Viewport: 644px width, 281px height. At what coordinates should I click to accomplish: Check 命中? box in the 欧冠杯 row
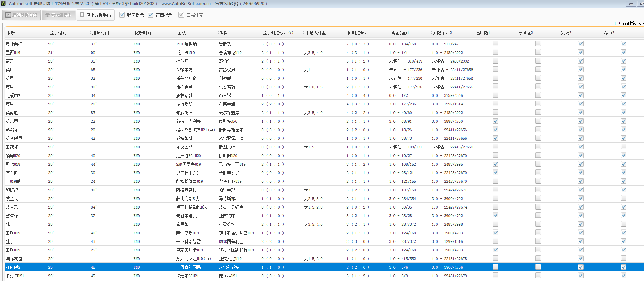point(623,147)
